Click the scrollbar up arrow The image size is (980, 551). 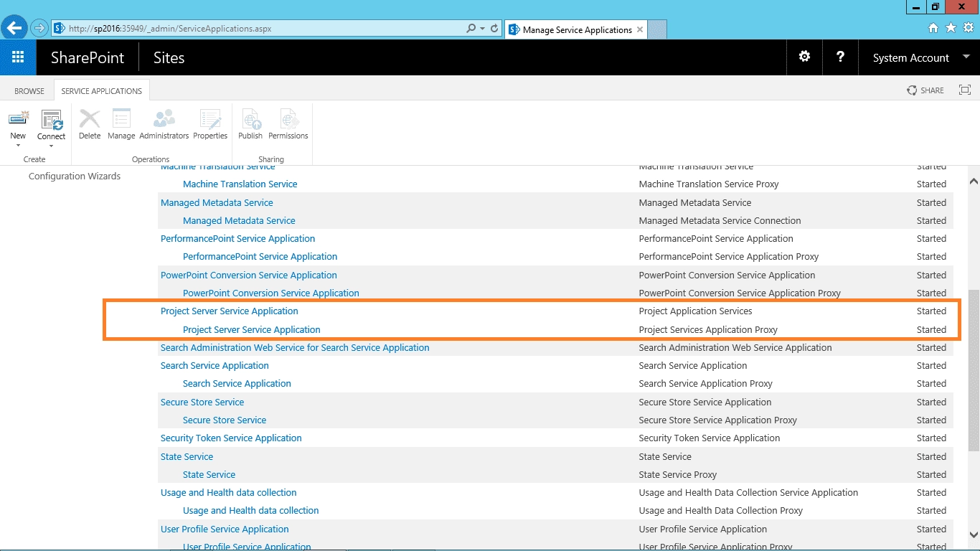click(x=974, y=181)
